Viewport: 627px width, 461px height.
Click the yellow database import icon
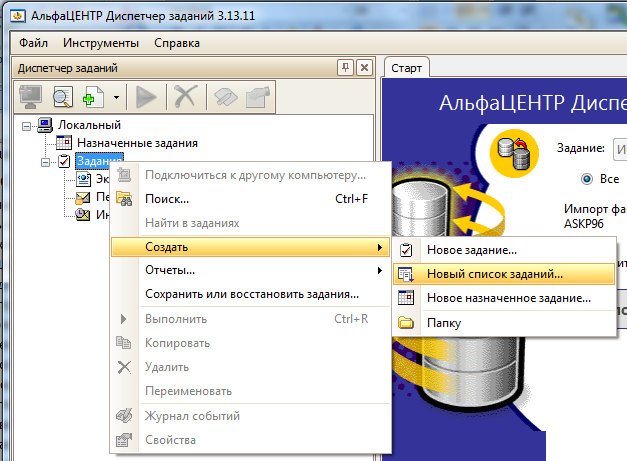pyautogui.click(x=514, y=153)
